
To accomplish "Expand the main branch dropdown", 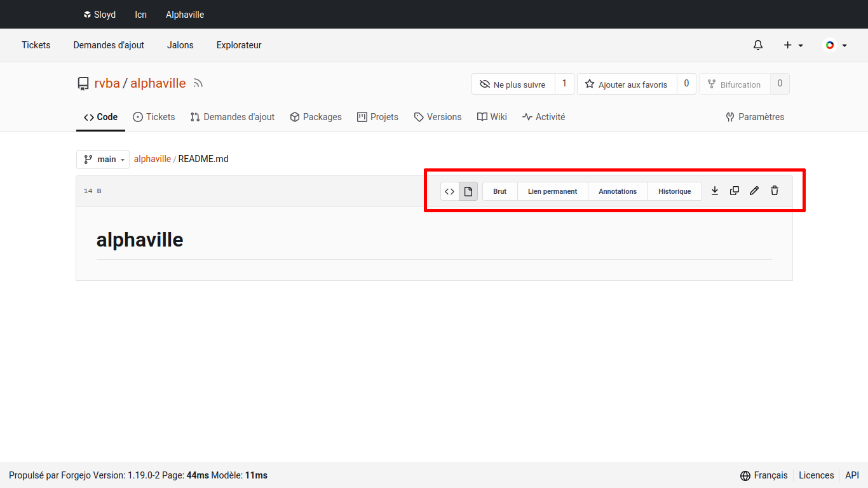I will click(103, 159).
